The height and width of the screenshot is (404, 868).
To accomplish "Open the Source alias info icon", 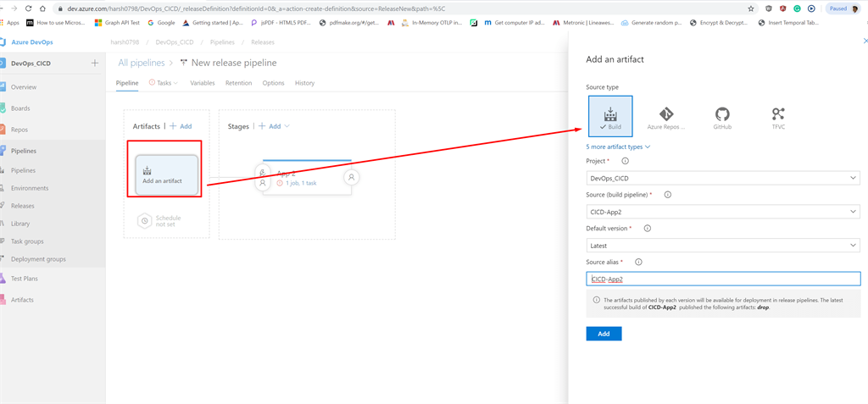I will [x=637, y=262].
